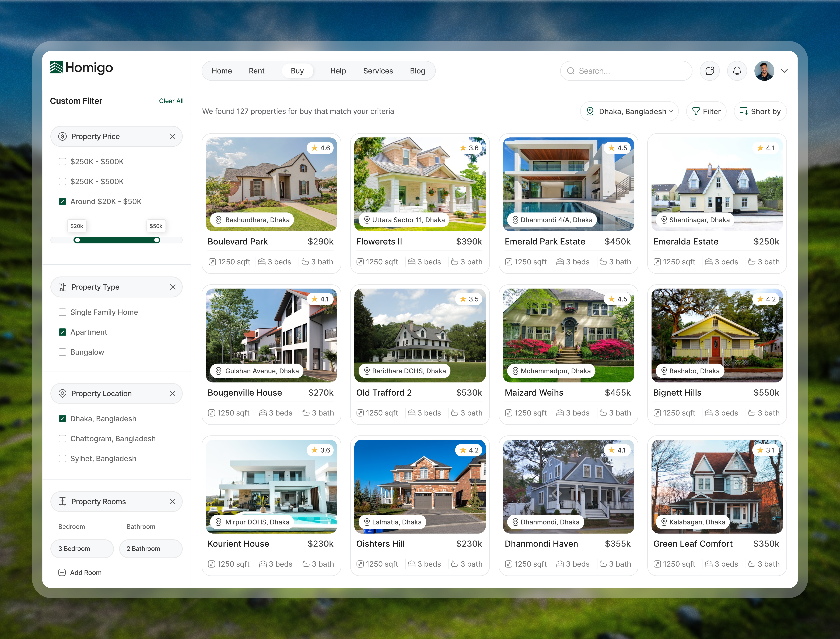Click the Filter button

click(706, 111)
